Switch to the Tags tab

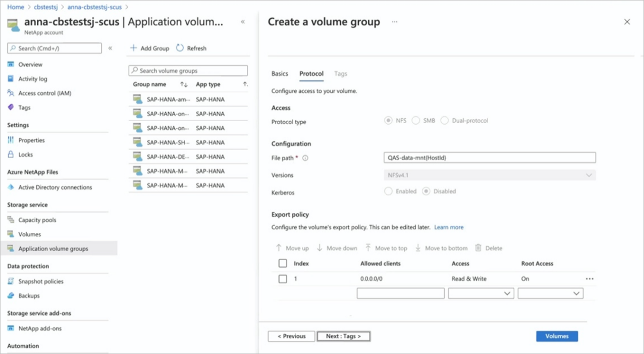click(341, 74)
